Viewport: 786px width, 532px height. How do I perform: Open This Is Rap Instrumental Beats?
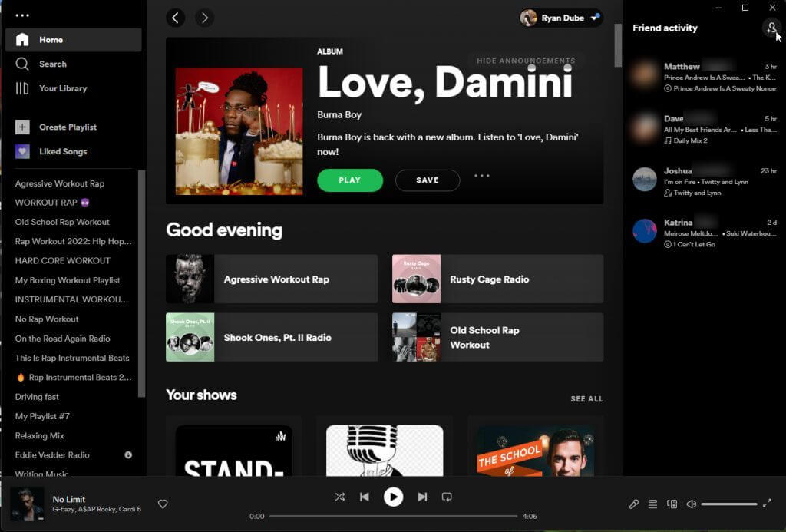tap(72, 358)
